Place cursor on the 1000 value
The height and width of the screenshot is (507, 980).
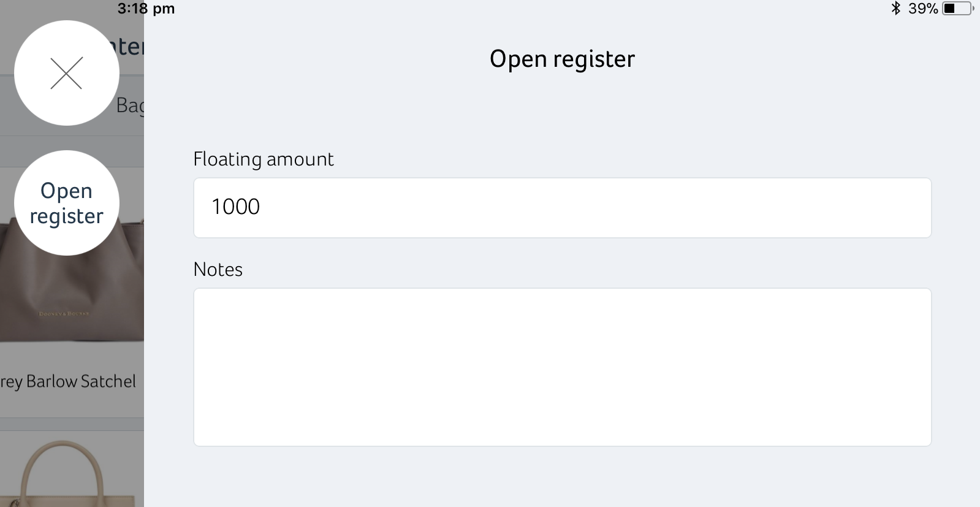point(235,207)
